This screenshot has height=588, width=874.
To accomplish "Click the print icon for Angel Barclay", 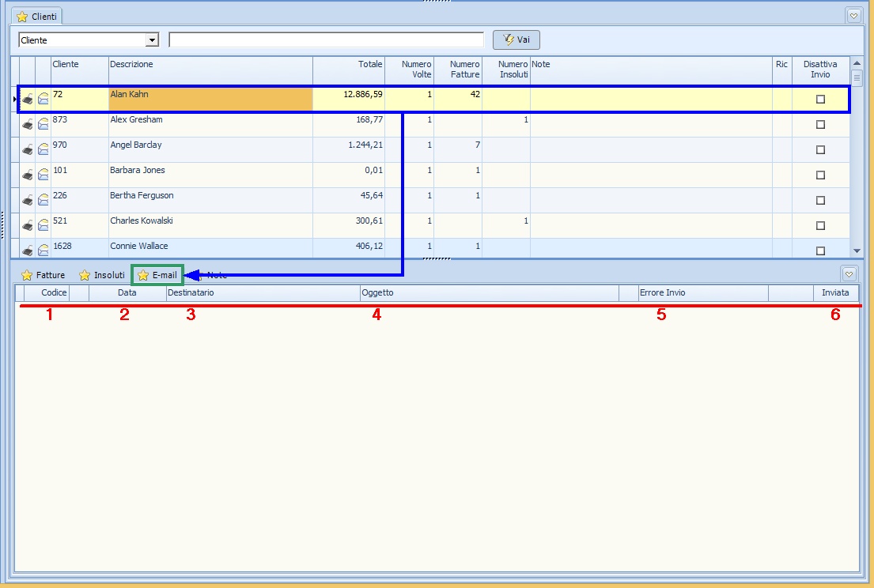I will (x=28, y=149).
